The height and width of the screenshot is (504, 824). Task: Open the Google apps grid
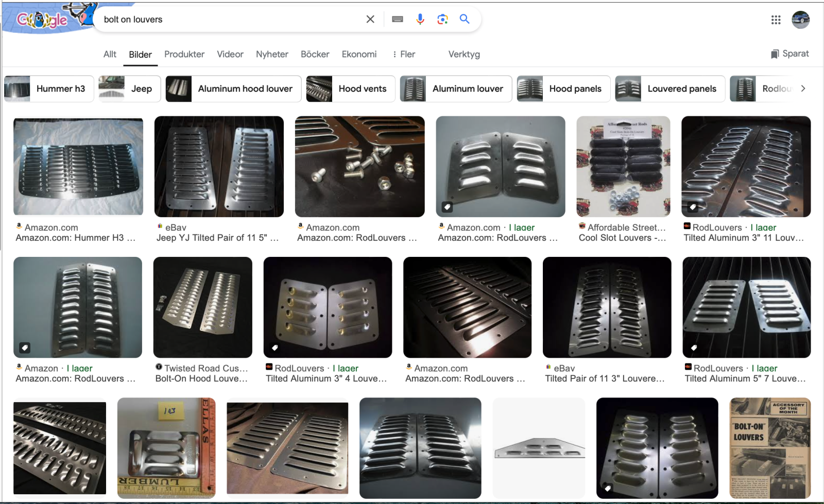click(776, 20)
